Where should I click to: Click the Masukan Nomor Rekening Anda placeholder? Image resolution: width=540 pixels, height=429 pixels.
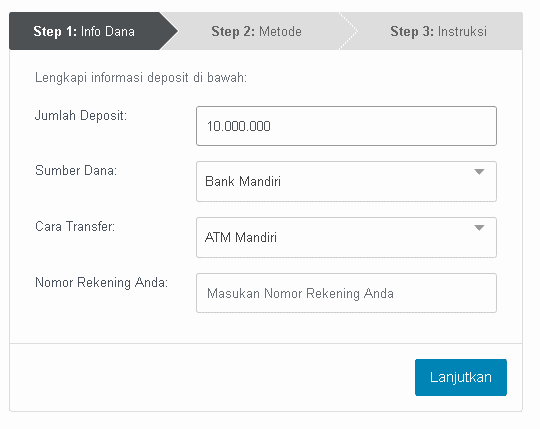[300, 293]
